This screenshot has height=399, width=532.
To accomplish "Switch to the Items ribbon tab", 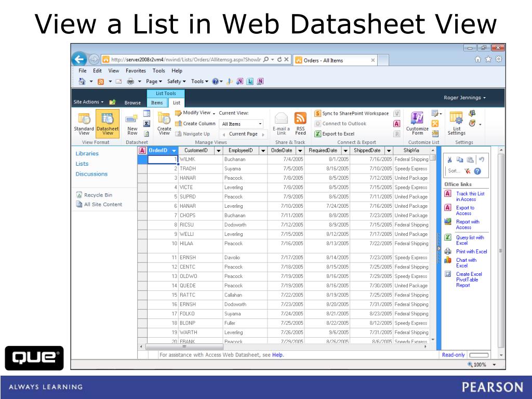I will pyautogui.click(x=157, y=102).
